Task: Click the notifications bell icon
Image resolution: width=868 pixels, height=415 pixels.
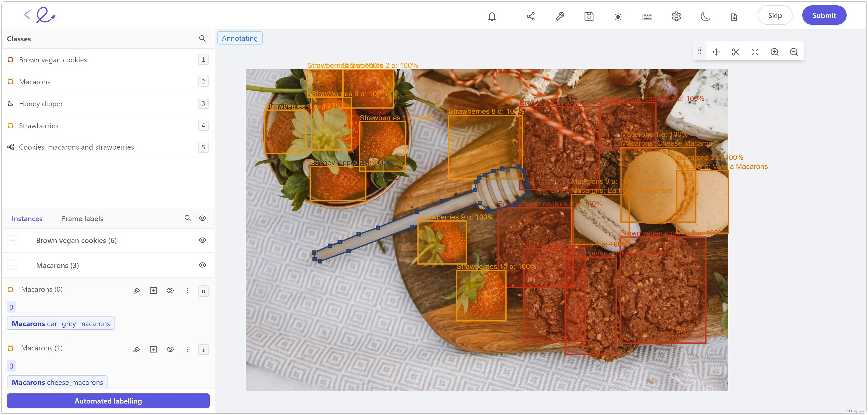Action: [x=492, y=16]
